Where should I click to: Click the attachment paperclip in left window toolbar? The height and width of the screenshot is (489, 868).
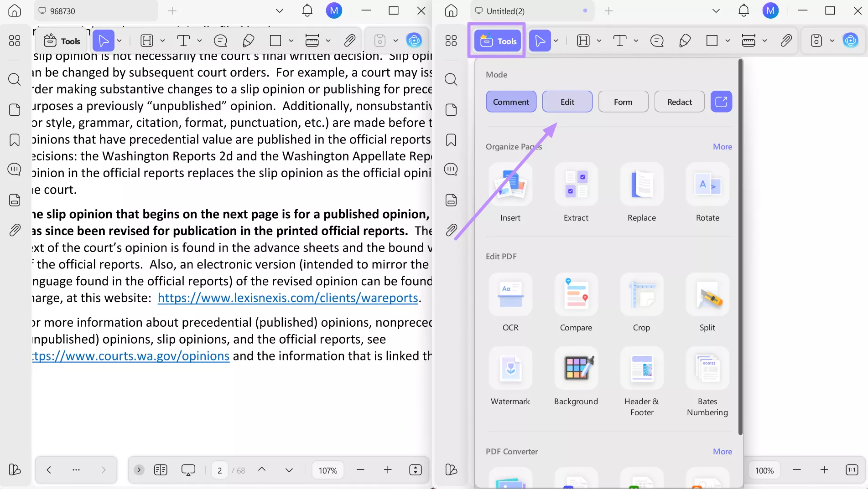[x=350, y=41]
